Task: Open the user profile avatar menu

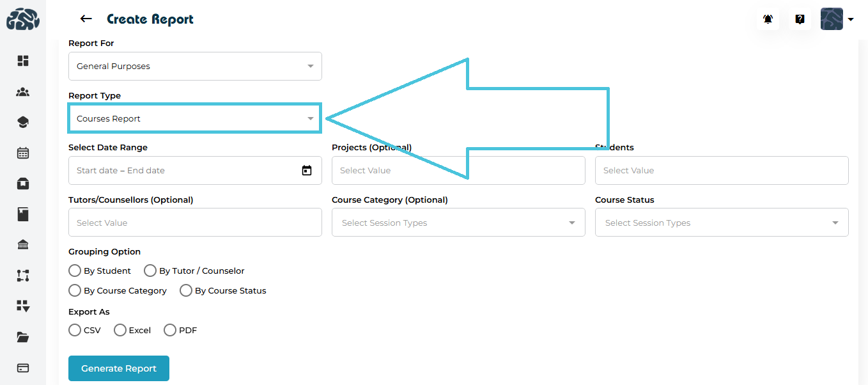Action: [x=836, y=19]
